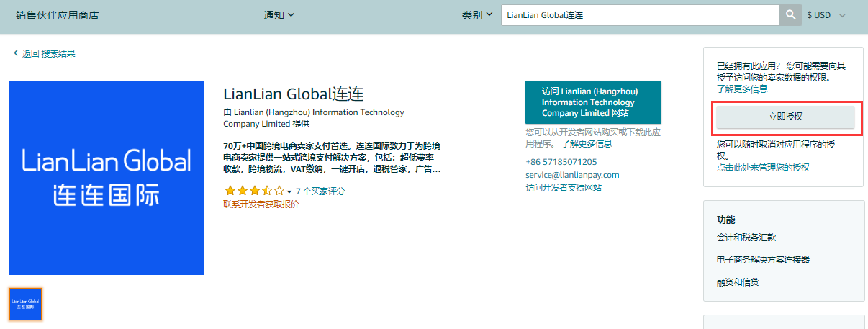The width and height of the screenshot is (868, 329).
Task: Open 7 个买家评分 reviews link
Action: point(320,191)
